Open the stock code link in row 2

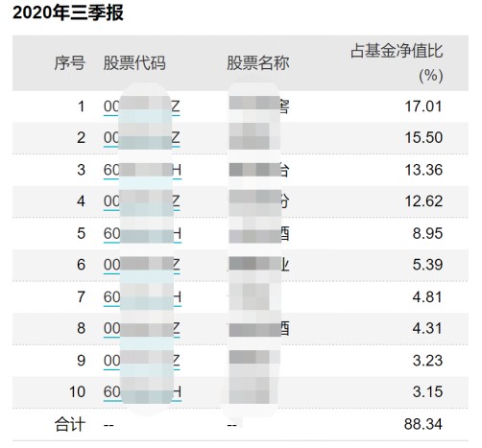point(142,138)
